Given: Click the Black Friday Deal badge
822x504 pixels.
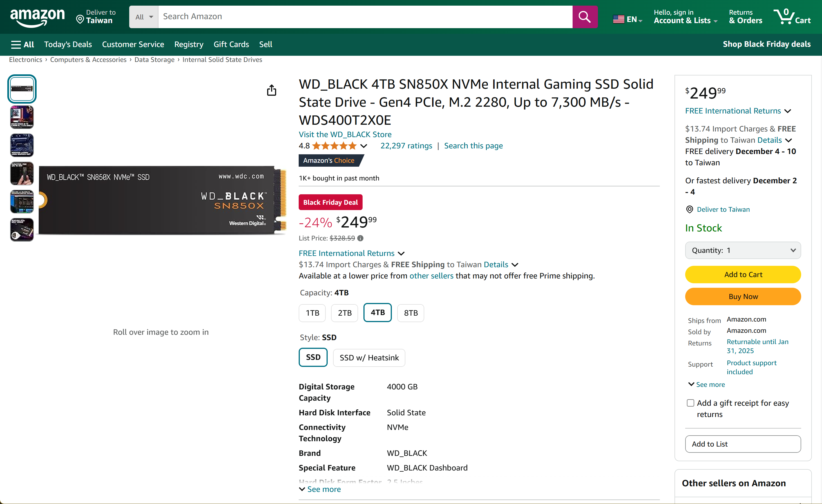Looking at the screenshot, I should tap(330, 202).
